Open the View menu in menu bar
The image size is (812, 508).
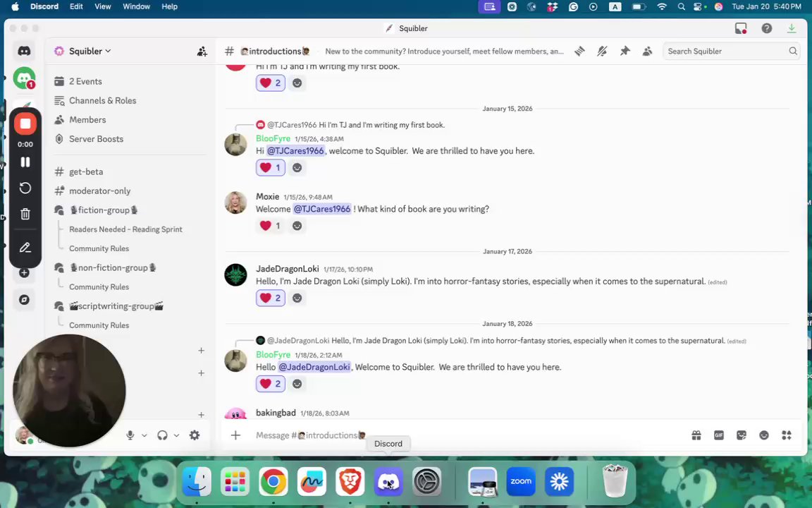coord(102,6)
